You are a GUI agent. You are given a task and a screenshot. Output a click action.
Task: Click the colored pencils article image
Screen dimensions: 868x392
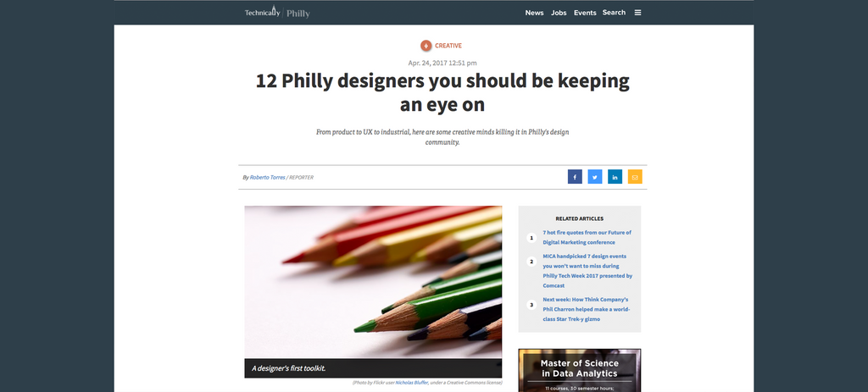[373, 282]
